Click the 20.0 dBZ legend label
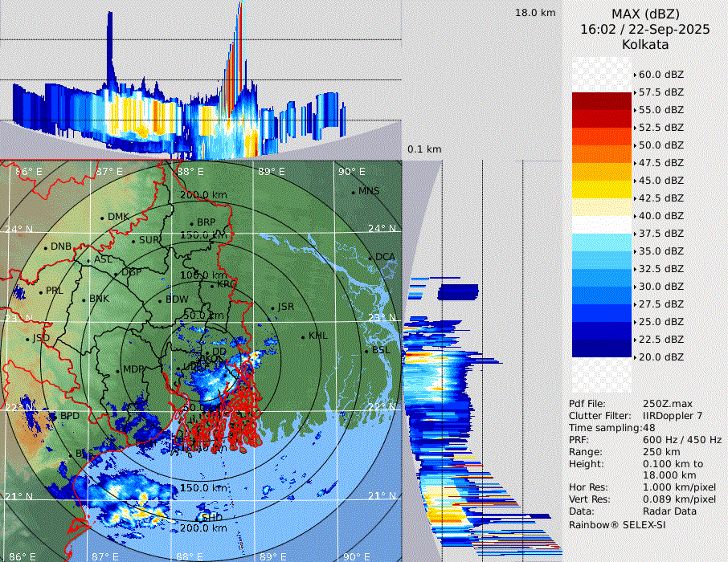The height and width of the screenshot is (562, 728). (661, 356)
